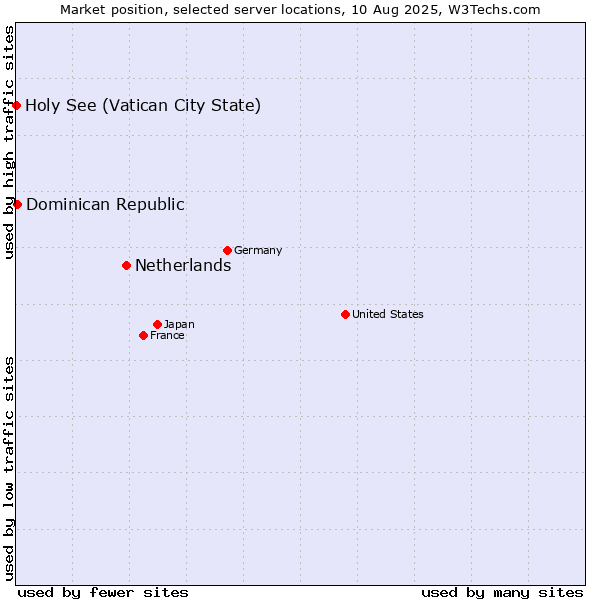Click the Germany red diamond marker
Viewport: 600px width, 600px height.
point(228,251)
